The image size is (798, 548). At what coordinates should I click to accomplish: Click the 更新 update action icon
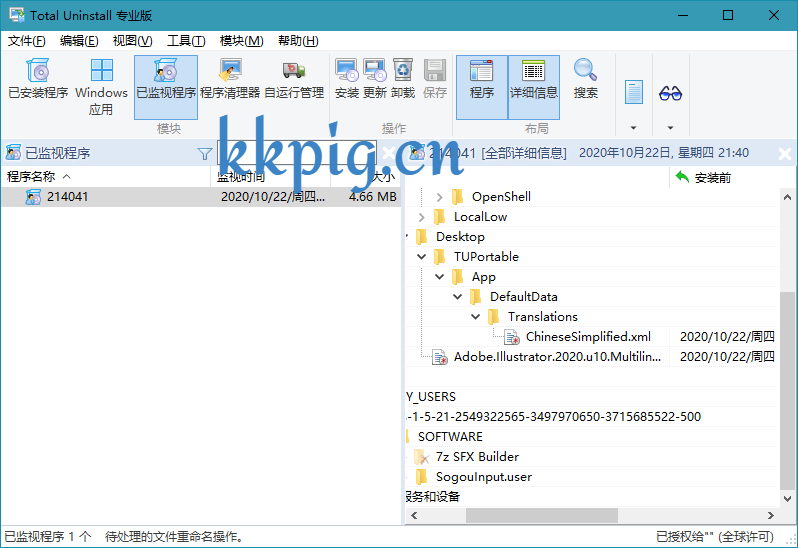click(375, 79)
